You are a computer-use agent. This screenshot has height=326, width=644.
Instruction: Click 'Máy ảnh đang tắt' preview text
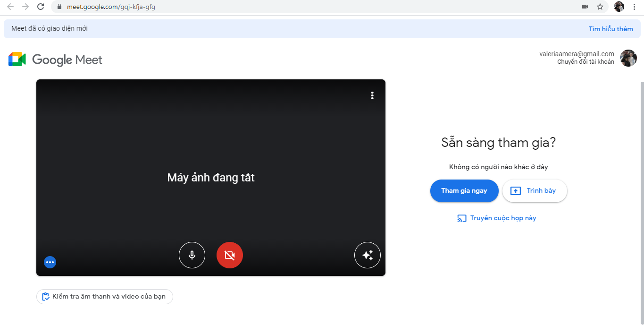[211, 178]
